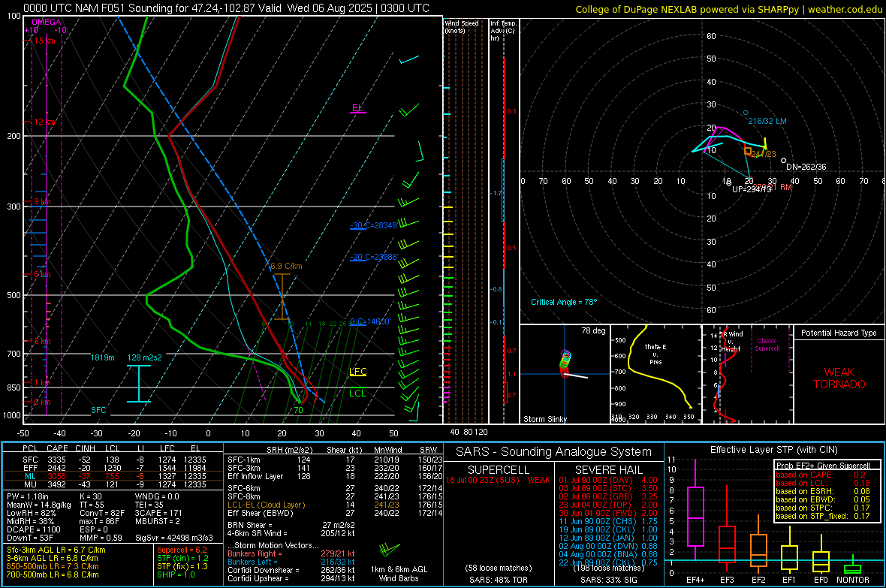
Task: Click the LCL-EL (Cloud Layer) row
Action: point(335,505)
